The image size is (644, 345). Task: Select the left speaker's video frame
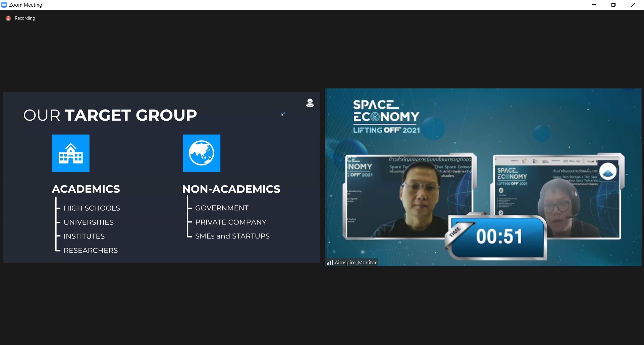click(x=410, y=196)
